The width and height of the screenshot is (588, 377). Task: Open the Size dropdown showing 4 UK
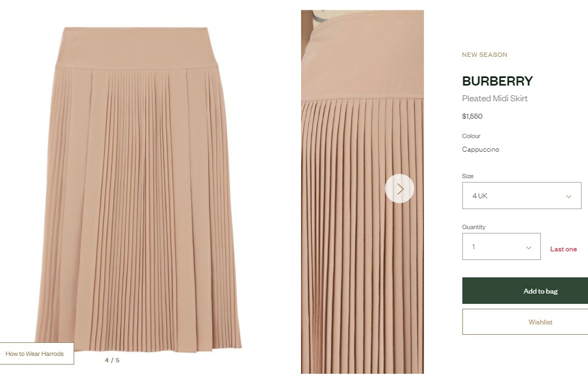(521, 196)
